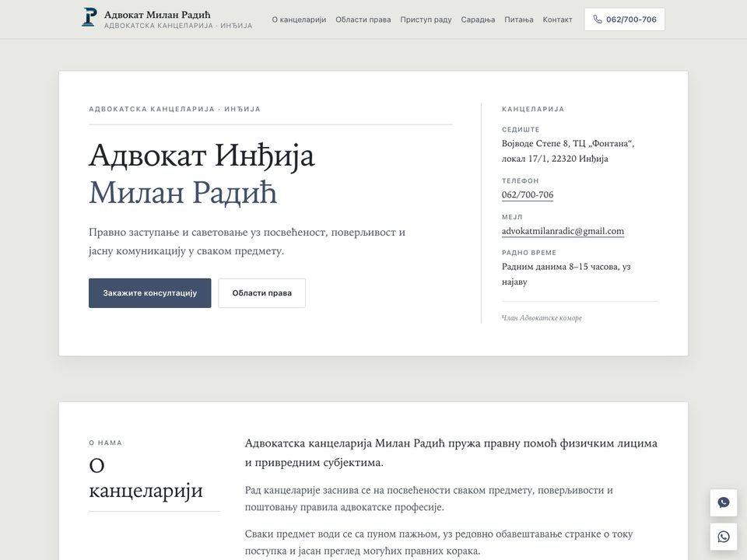Open the WhatsApp floating contact icon
Screen dimensions: 747x560
point(723,537)
